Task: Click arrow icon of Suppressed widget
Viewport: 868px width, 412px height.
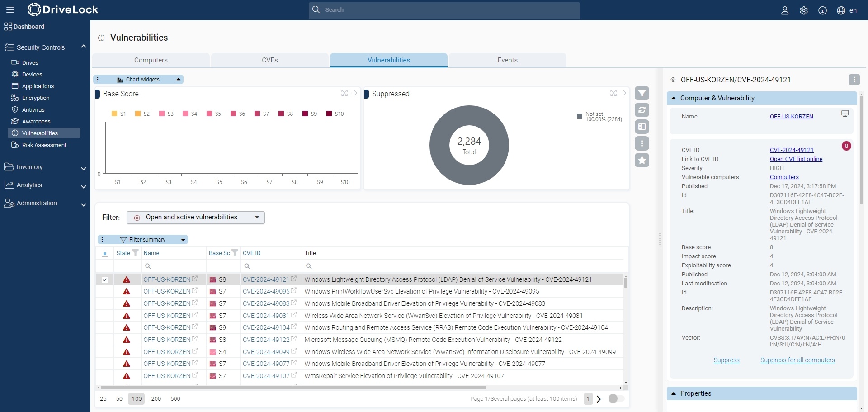Action: coord(623,93)
